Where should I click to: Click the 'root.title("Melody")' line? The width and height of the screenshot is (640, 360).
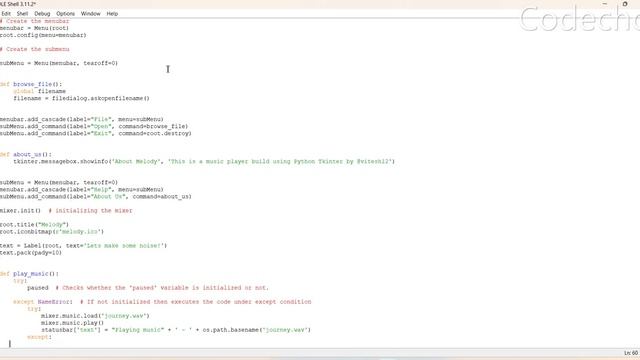(34, 224)
